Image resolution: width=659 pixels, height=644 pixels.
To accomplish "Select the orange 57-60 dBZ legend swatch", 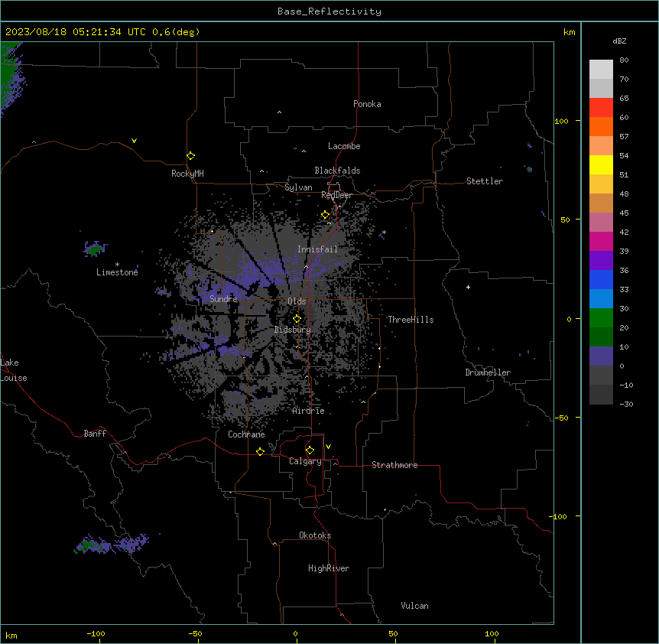I will 601,126.
